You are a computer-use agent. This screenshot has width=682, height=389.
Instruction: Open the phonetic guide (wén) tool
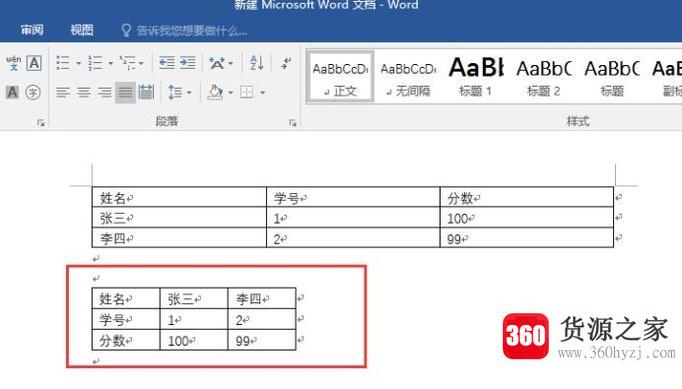coord(13,63)
